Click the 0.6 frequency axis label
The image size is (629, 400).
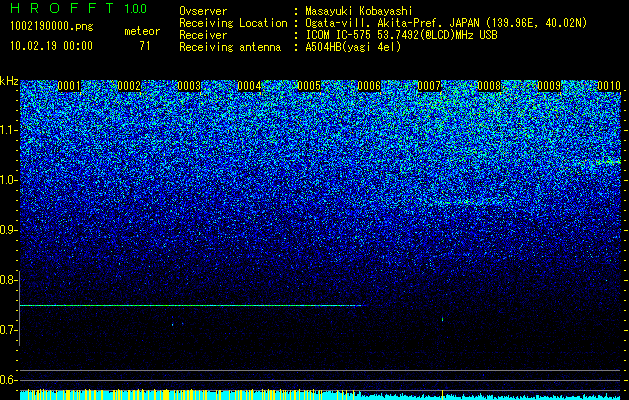pyautogui.click(x=9, y=380)
